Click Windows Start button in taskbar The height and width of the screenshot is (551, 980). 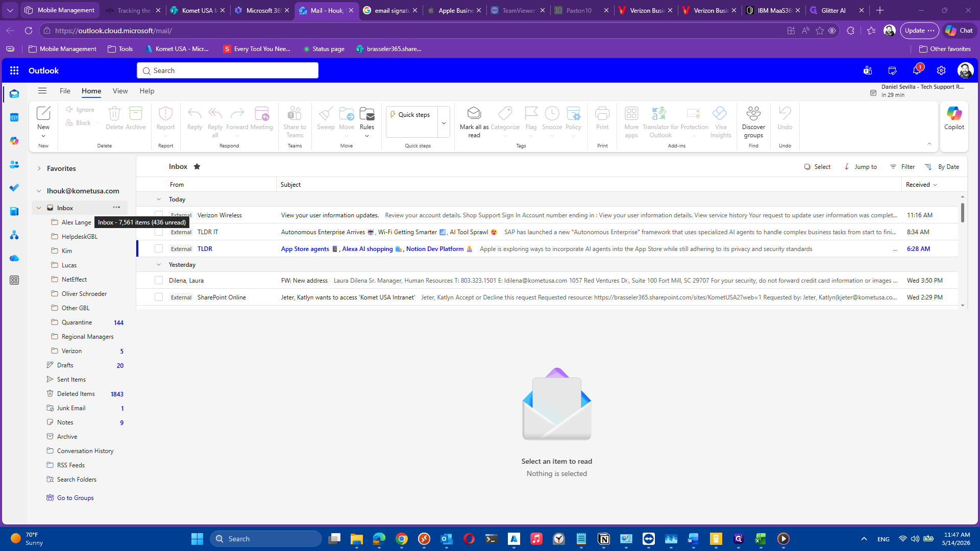click(197, 539)
